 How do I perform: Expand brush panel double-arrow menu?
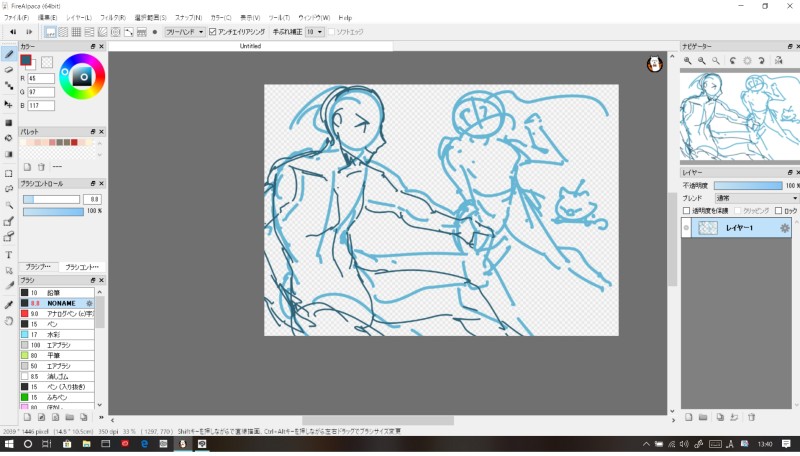pyautogui.click(x=101, y=417)
